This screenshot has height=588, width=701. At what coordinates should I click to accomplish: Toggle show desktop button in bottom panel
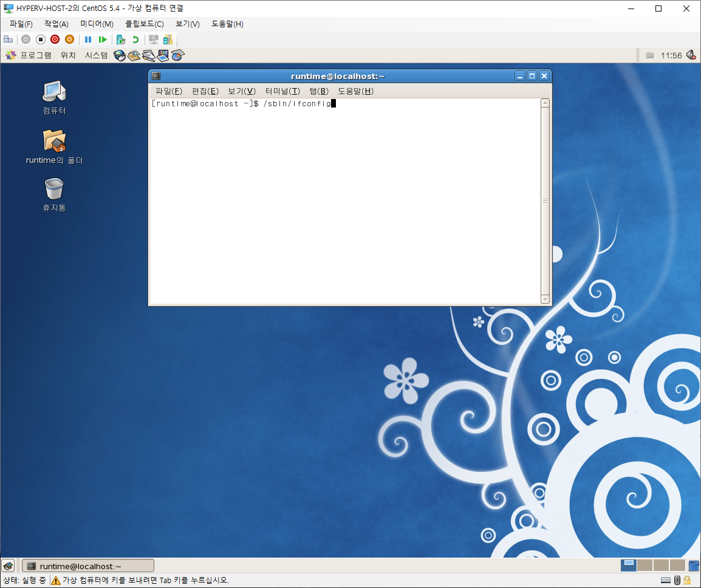[8, 566]
